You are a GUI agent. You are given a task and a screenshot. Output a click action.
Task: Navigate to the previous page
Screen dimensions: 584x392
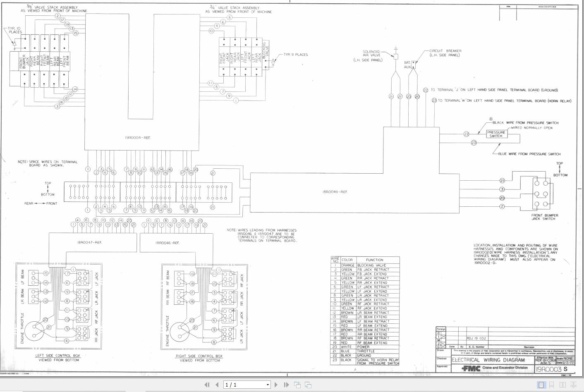216,385
